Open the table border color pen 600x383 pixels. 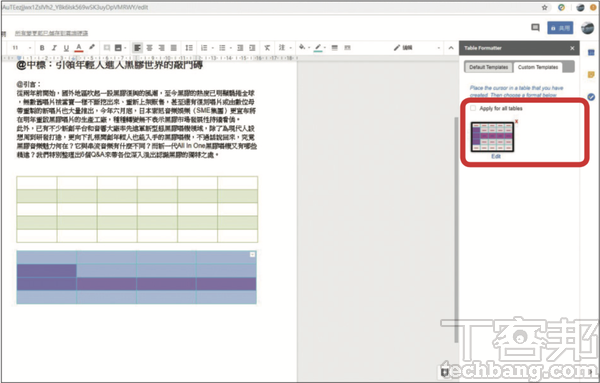pos(318,48)
